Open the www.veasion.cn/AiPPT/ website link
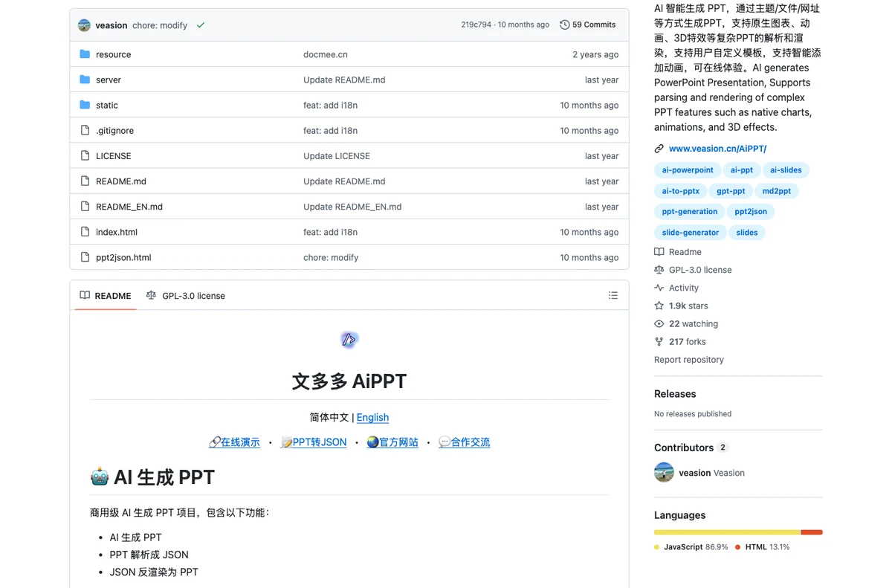892x588 pixels. pos(717,149)
